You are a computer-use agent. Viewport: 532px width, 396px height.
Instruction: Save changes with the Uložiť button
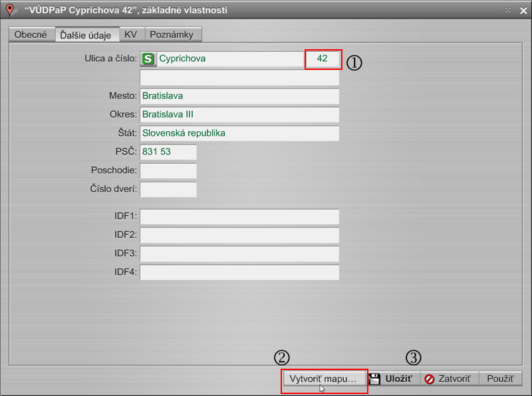(x=393, y=379)
